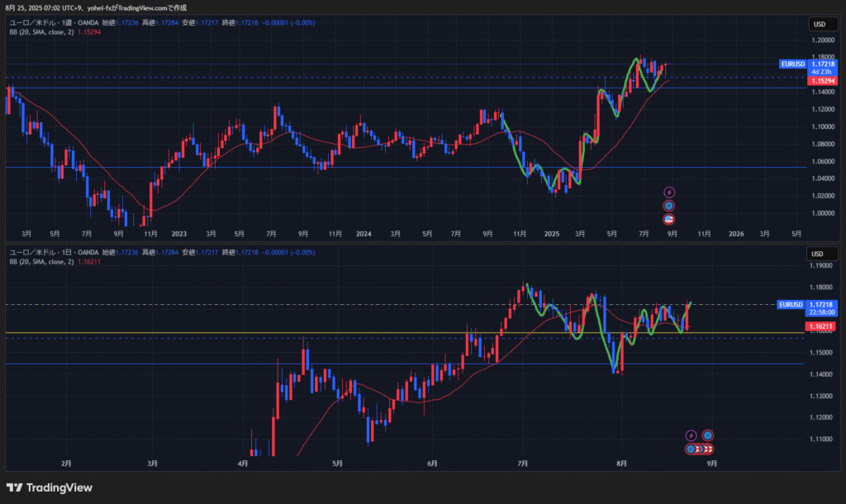Click the 1.11000 price axis label
The width and height of the screenshot is (846, 504).
click(x=820, y=440)
